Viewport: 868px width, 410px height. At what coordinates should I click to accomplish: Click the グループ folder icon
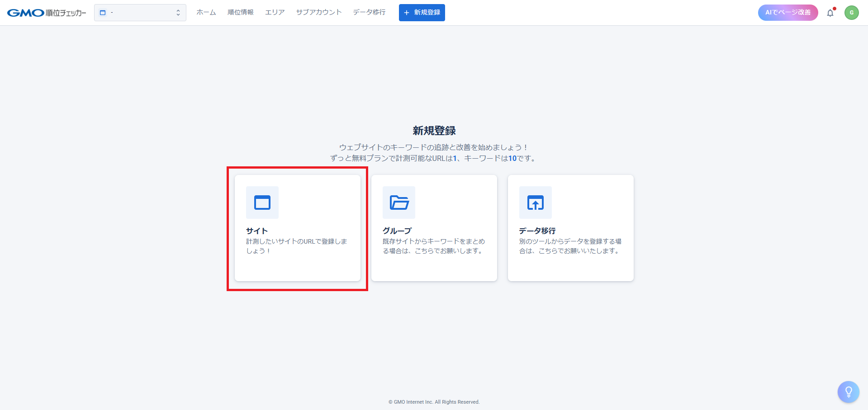(x=399, y=203)
